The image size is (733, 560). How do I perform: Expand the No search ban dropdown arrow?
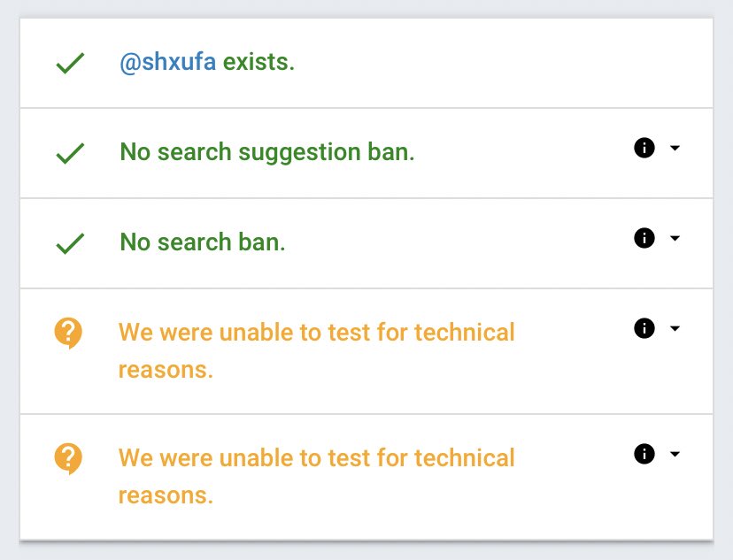[675, 238]
